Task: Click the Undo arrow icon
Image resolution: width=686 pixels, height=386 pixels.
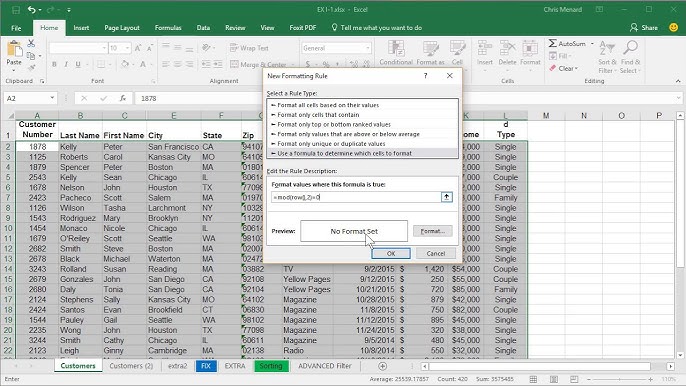Action: click(32, 10)
